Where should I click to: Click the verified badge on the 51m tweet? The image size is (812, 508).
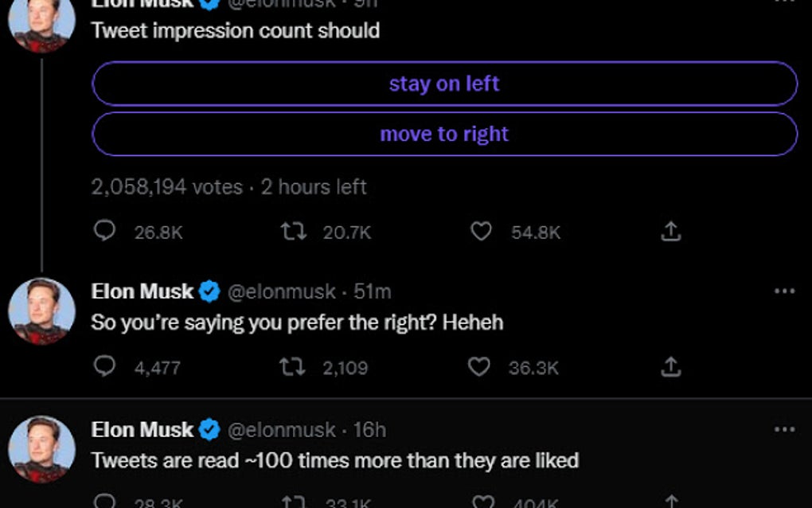pos(209,292)
